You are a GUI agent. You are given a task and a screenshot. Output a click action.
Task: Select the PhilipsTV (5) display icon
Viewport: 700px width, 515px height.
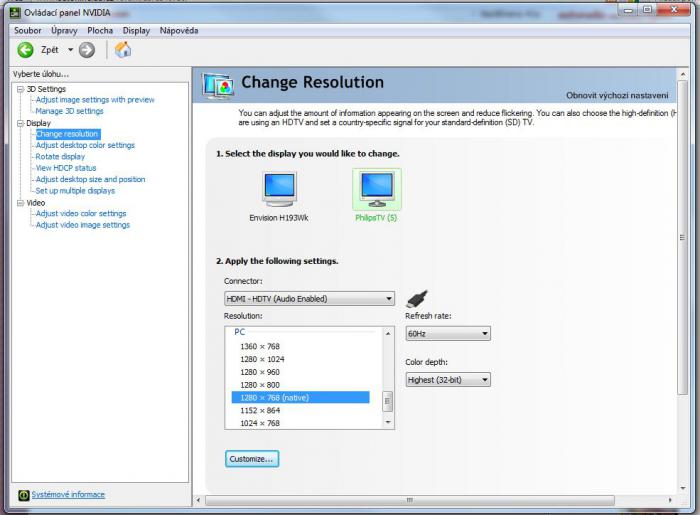coord(377,189)
